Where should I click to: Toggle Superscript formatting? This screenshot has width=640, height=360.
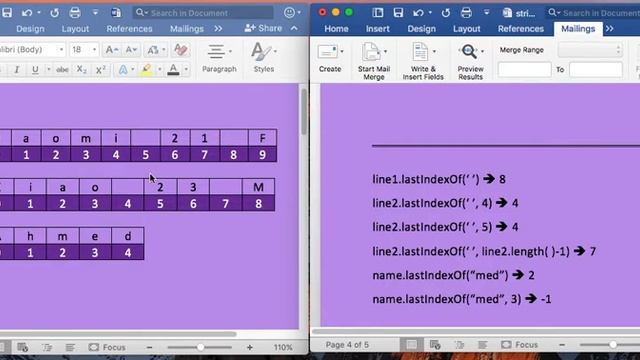[101, 70]
